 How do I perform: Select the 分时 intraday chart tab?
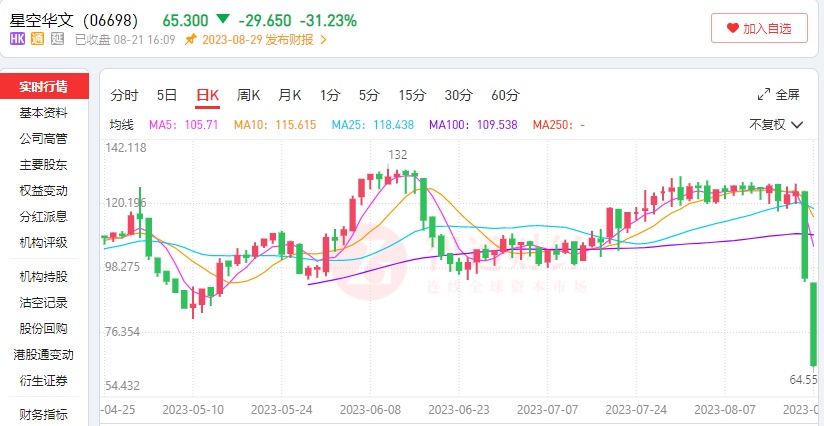(125, 95)
